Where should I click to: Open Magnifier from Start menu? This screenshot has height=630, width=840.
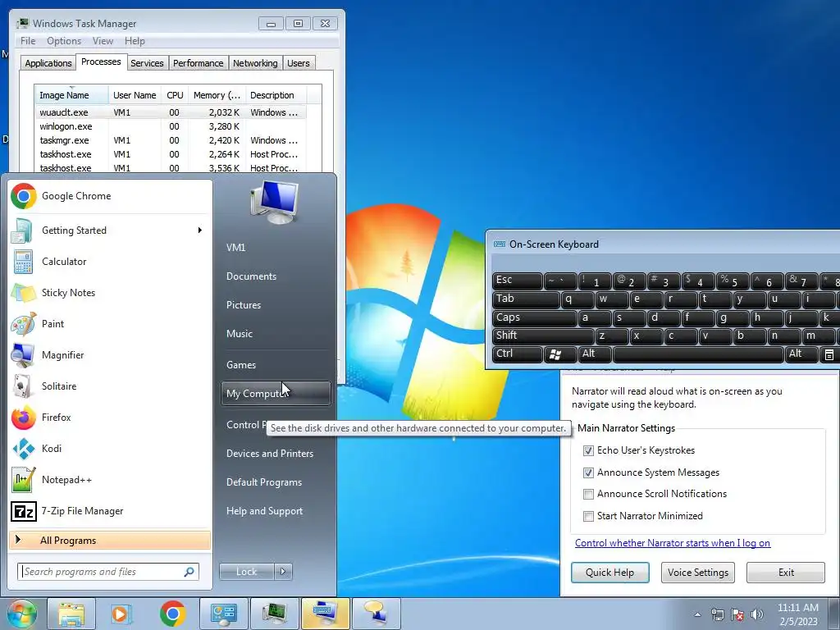coord(110,354)
